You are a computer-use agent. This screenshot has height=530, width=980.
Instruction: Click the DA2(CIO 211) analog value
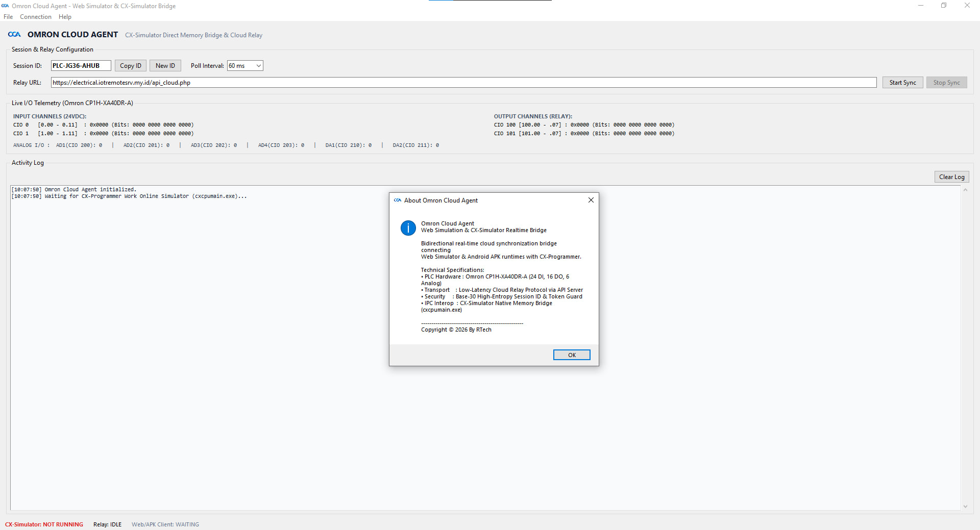[x=416, y=145]
